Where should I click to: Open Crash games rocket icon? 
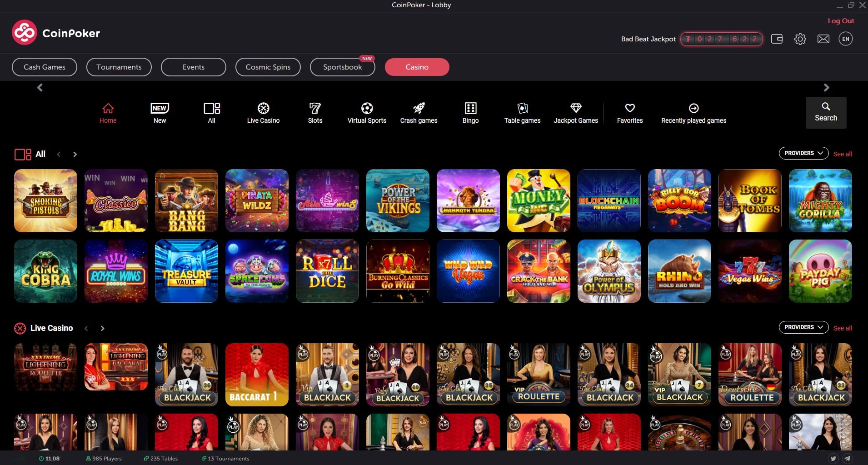[419, 108]
